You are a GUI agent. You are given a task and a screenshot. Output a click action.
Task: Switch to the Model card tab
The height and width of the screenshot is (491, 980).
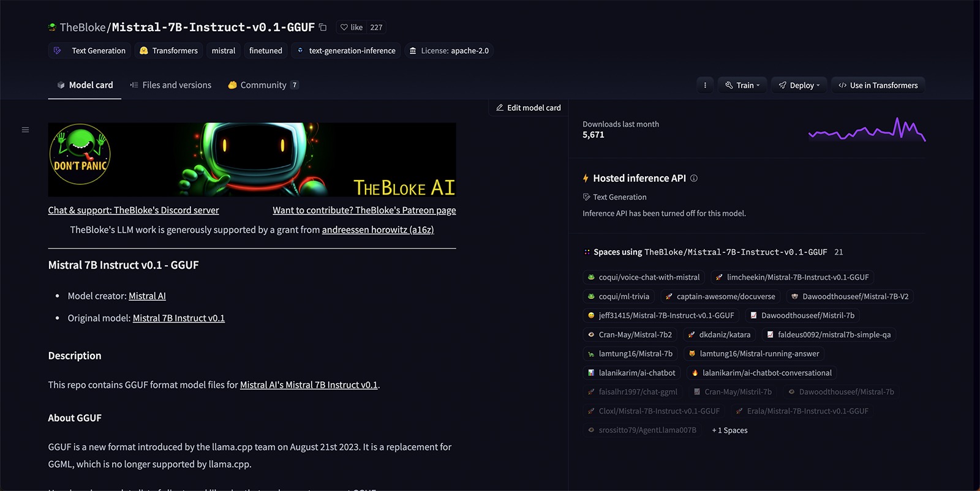click(85, 85)
